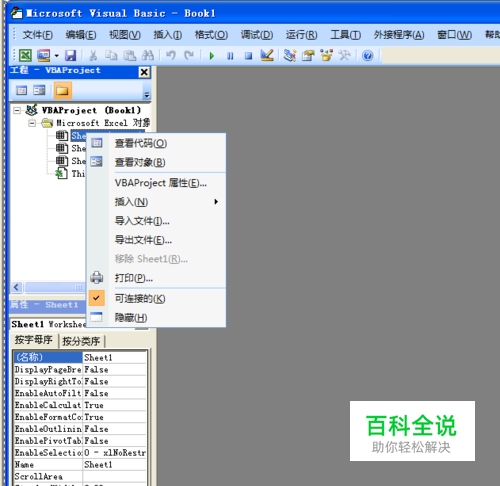Collapse the VBAProject (Book1) tree node
The image size is (500, 486).
point(17,110)
